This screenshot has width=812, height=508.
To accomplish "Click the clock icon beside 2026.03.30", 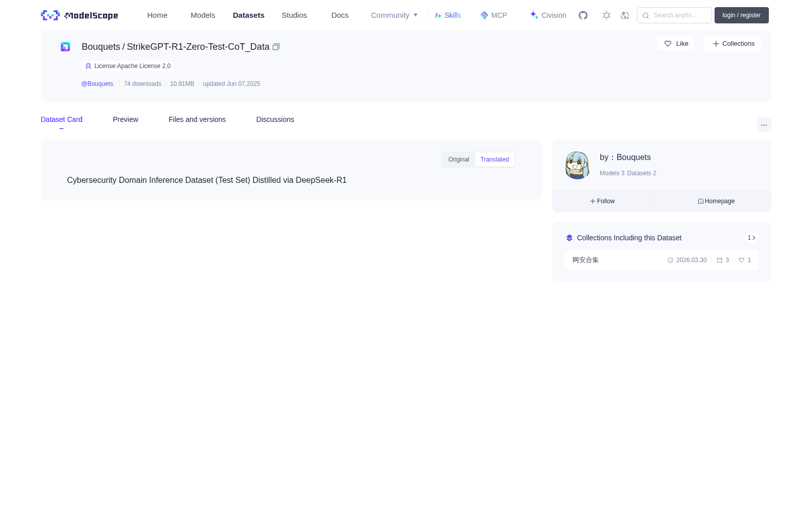I will [670, 260].
